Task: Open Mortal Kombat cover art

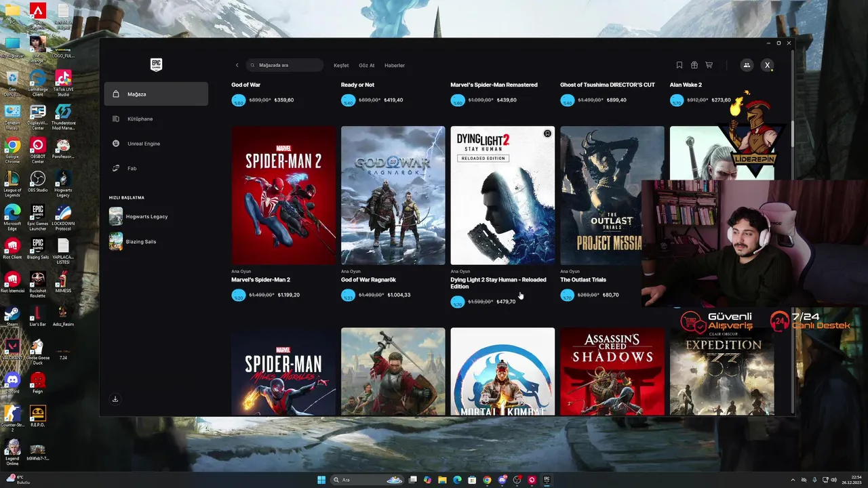Action: click(502, 371)
